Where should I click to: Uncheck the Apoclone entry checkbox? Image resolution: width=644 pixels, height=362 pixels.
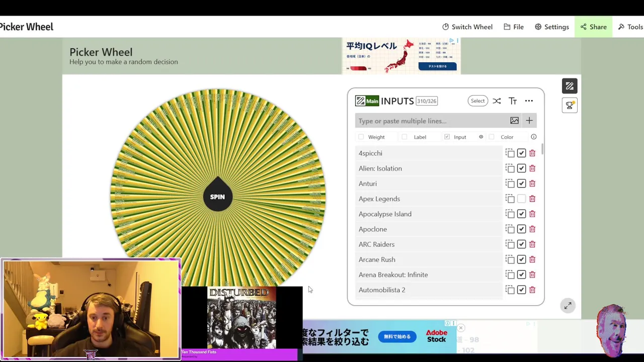(x=521, y=229)
